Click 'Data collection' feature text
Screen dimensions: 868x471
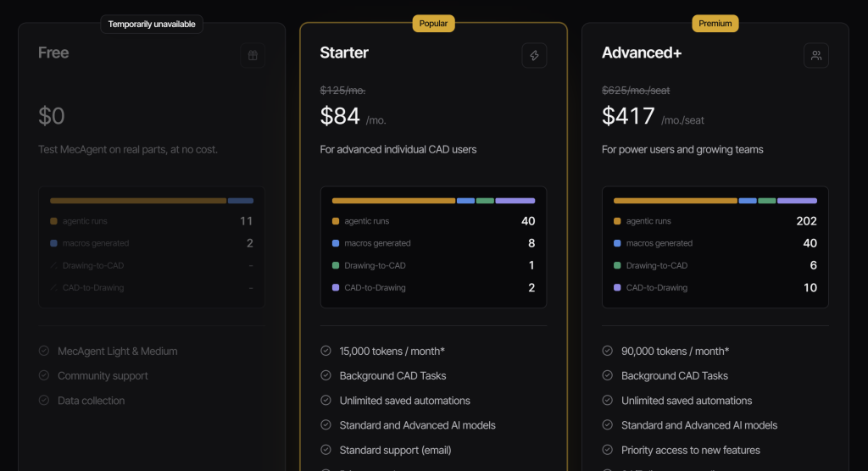[91, 400]
